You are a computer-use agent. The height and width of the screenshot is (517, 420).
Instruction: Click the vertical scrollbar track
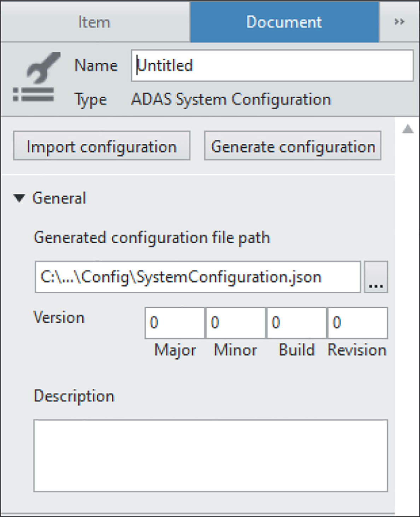408,318
